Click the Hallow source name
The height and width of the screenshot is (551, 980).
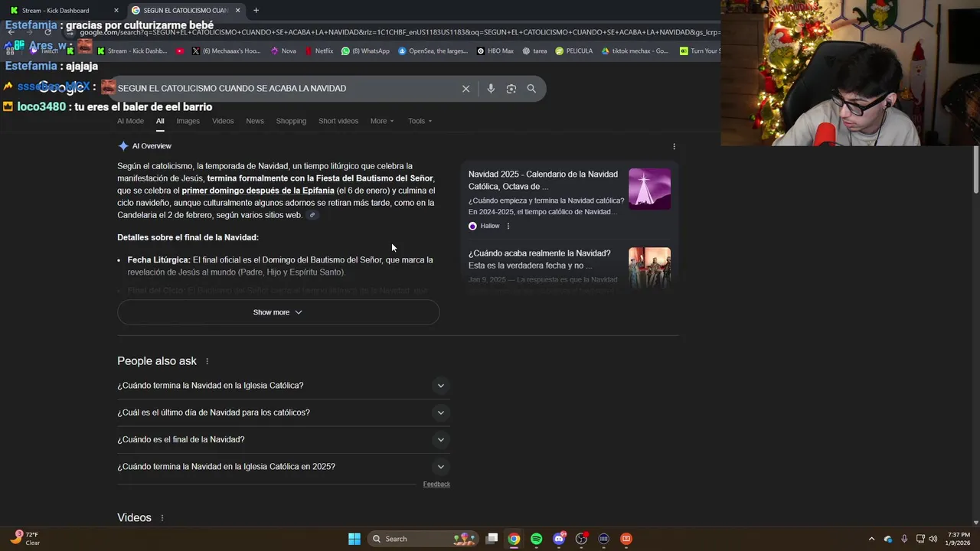pos(490,226)
